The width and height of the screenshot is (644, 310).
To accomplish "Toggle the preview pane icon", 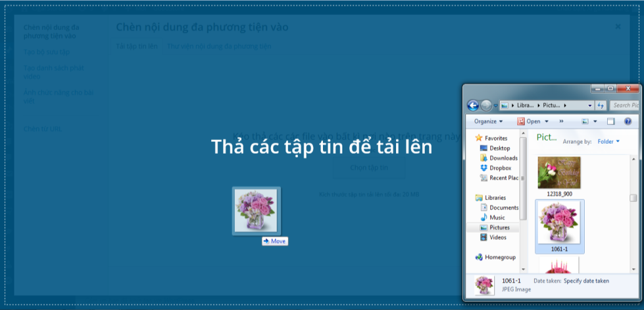I will pyautogui.click(x=611, y=122).
